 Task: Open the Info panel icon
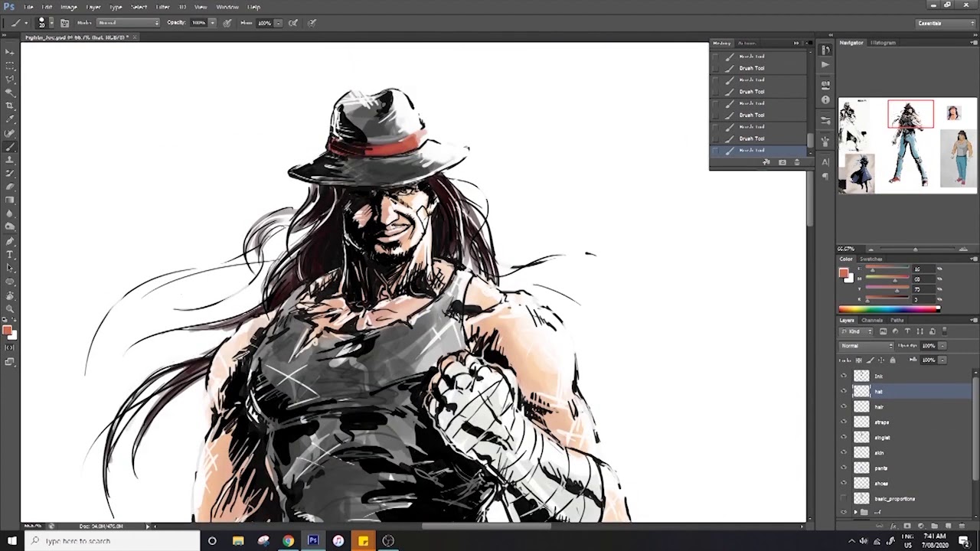pyautogui.click(x=825, y=99)
